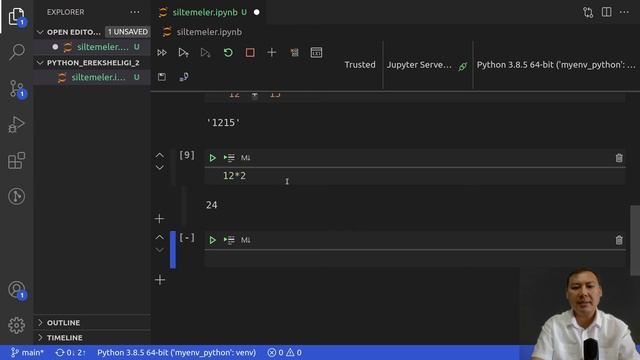This screenshot has width=640, height=360.
Task: Interrupt the kernel with red stop button
Action: pyautogui.click(x=250, y=53)
